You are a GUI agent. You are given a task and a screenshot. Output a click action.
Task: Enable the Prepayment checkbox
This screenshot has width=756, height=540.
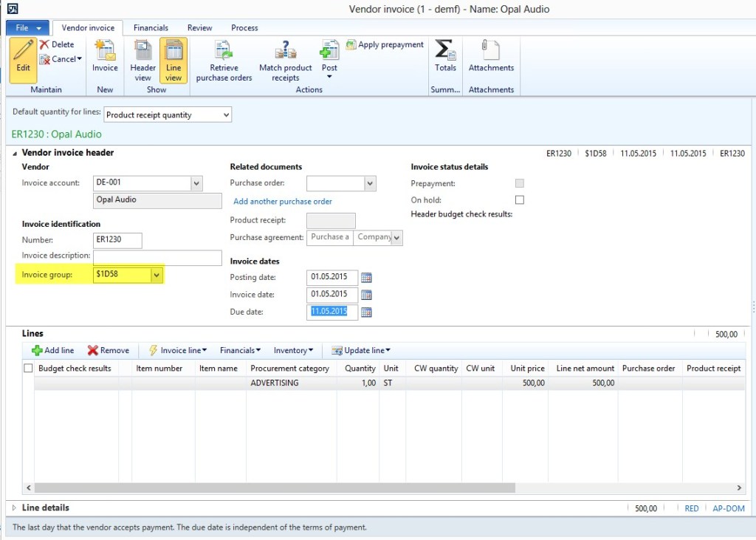520,182
